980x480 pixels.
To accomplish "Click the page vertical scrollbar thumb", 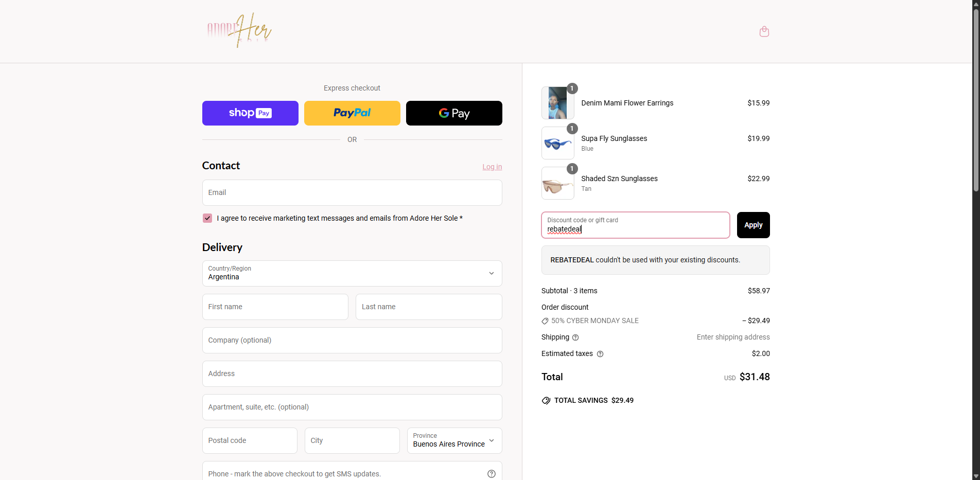I will point(976,100).
